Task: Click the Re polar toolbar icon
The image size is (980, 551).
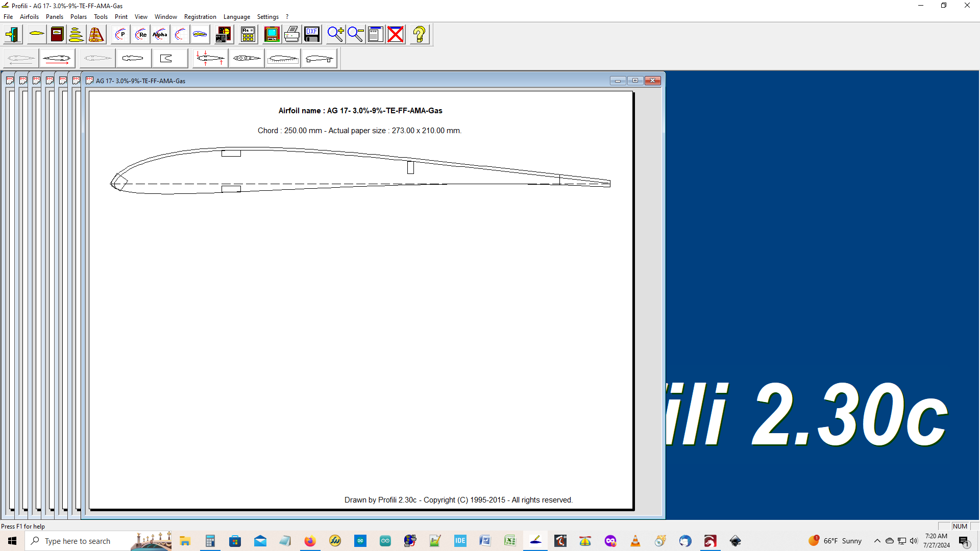Action: (x=140, y=35)
